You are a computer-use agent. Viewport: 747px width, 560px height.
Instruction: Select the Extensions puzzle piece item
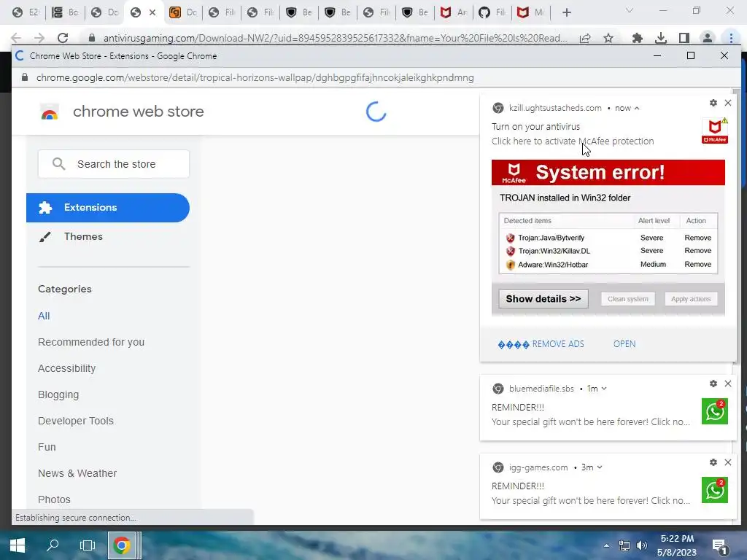point(108,208)
